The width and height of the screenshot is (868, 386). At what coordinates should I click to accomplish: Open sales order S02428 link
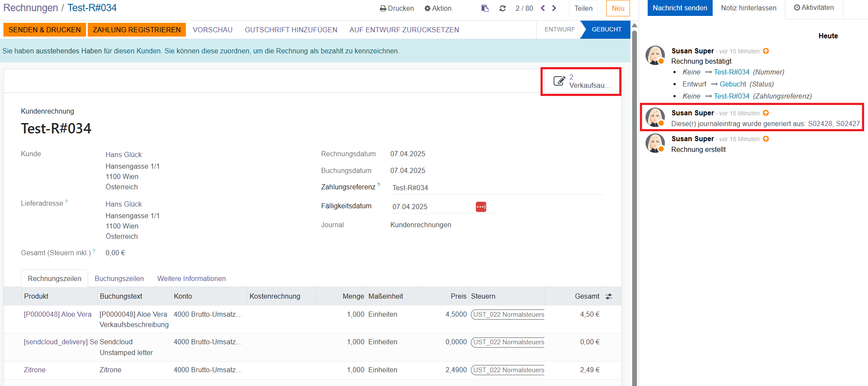820,124
